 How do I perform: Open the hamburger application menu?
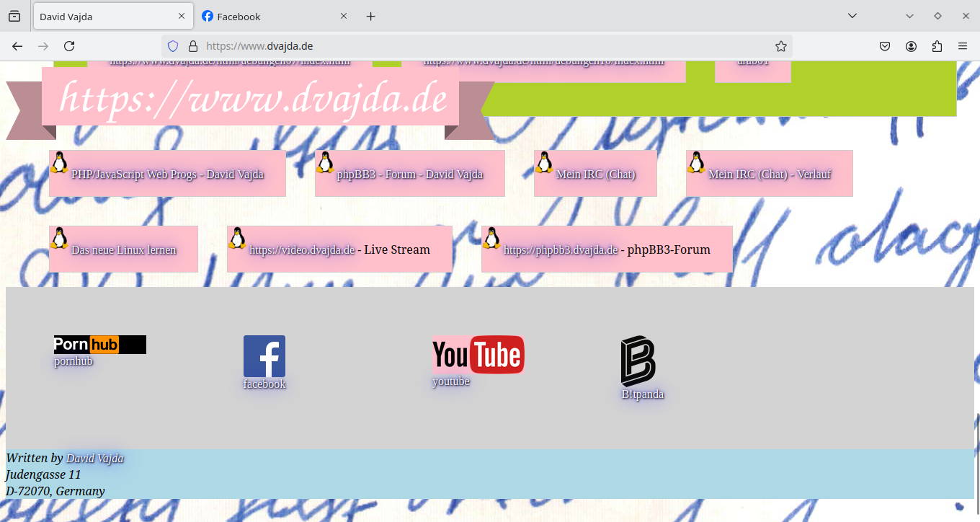coord(963,45)
